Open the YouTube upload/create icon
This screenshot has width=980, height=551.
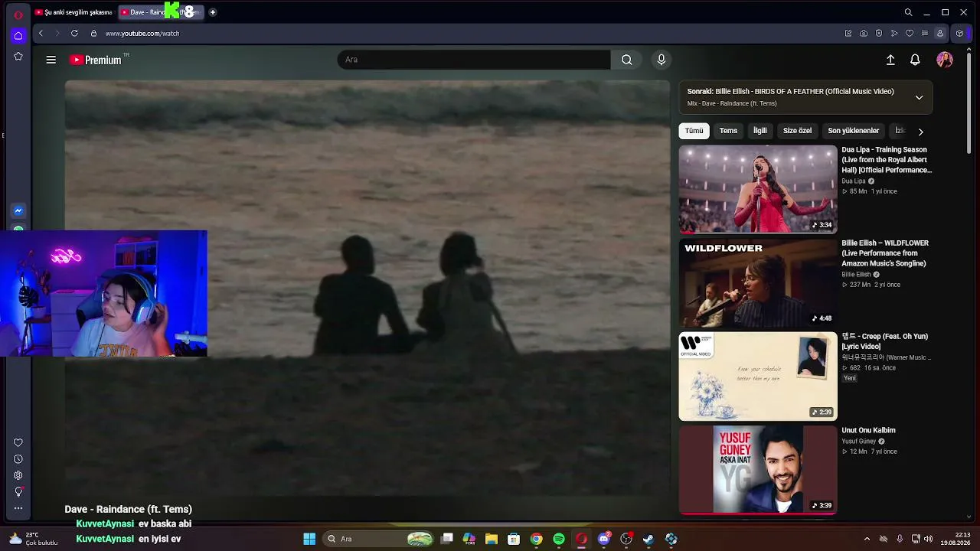(x=890, y=60)
